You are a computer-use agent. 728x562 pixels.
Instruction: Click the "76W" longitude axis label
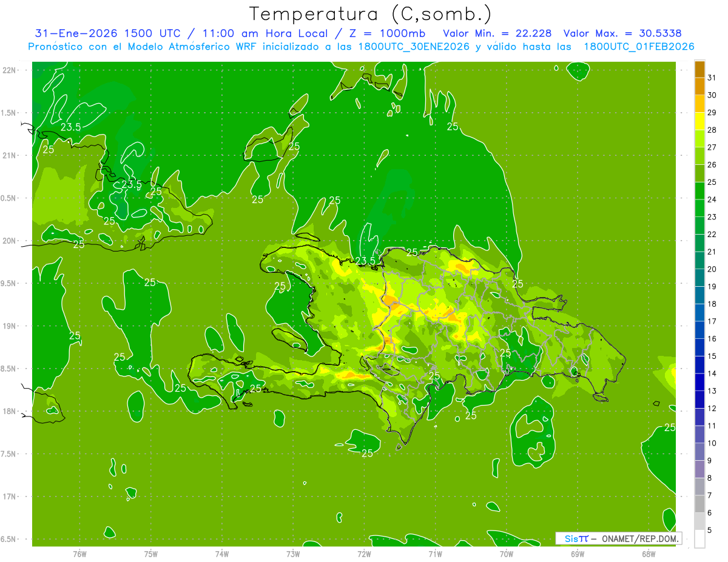tap(79, 554)
